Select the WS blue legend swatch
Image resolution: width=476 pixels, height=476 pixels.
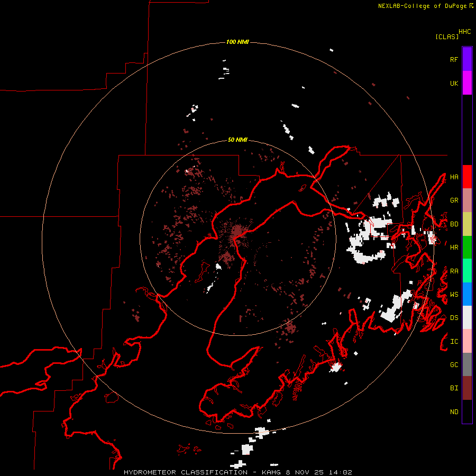click(467, 294)
